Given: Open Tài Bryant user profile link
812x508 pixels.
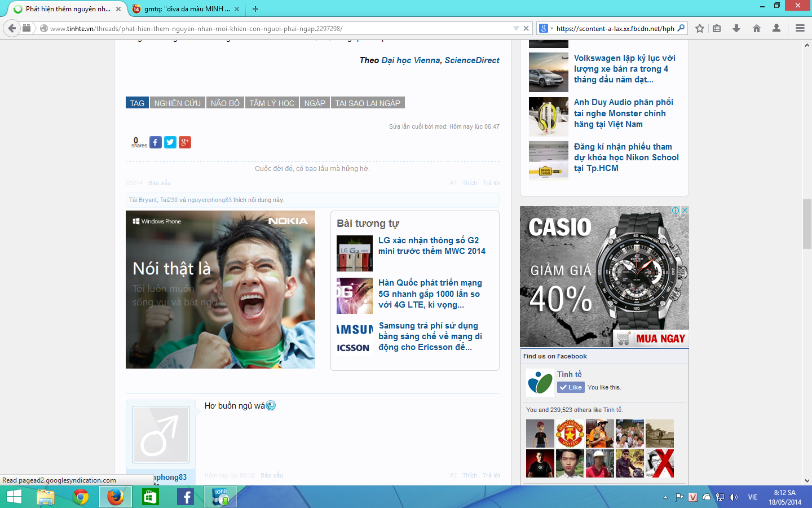Looking at the screenshot, I should click(x=143, y=200).
